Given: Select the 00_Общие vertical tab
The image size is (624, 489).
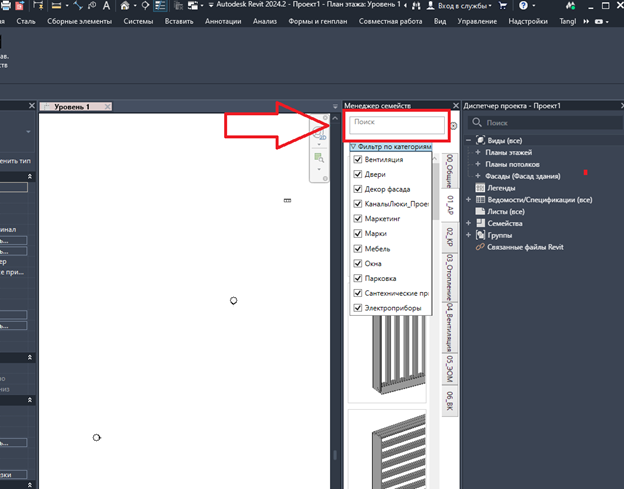Looking at the screenshot, I should tap(449, 171).
